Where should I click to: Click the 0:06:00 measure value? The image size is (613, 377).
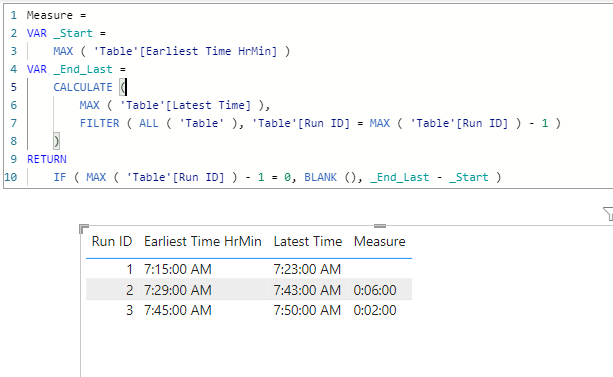375,290
